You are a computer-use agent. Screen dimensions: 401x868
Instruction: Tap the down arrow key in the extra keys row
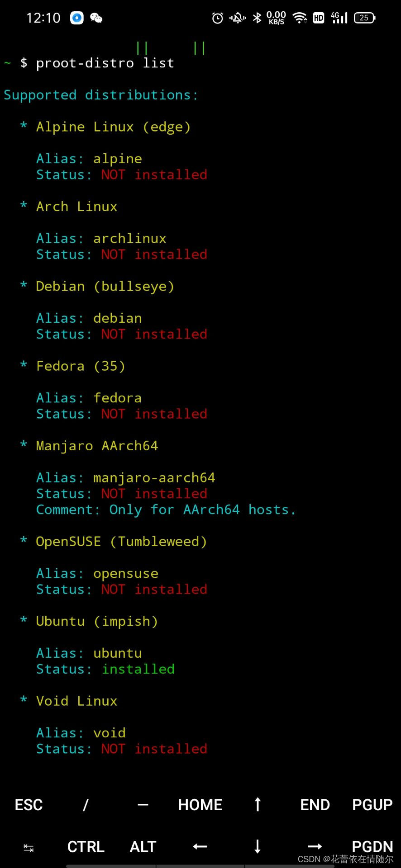pyautogui.click(x=257, y=846)
